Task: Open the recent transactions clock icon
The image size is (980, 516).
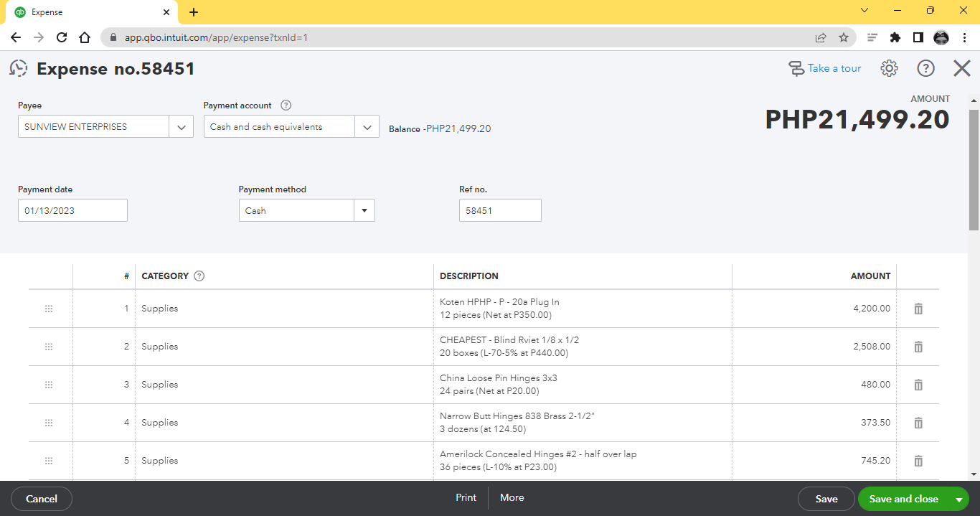Action: (x=19, y=69)
